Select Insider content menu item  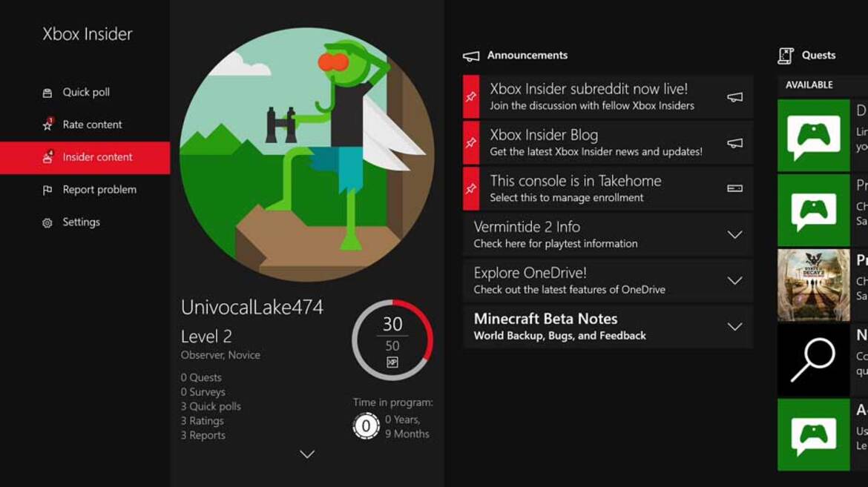[85, 158]
